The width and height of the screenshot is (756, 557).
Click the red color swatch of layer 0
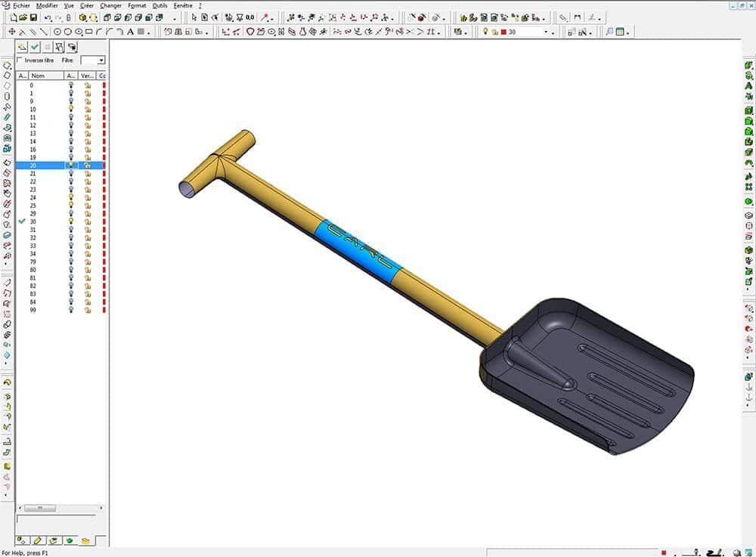click(104, 85)
